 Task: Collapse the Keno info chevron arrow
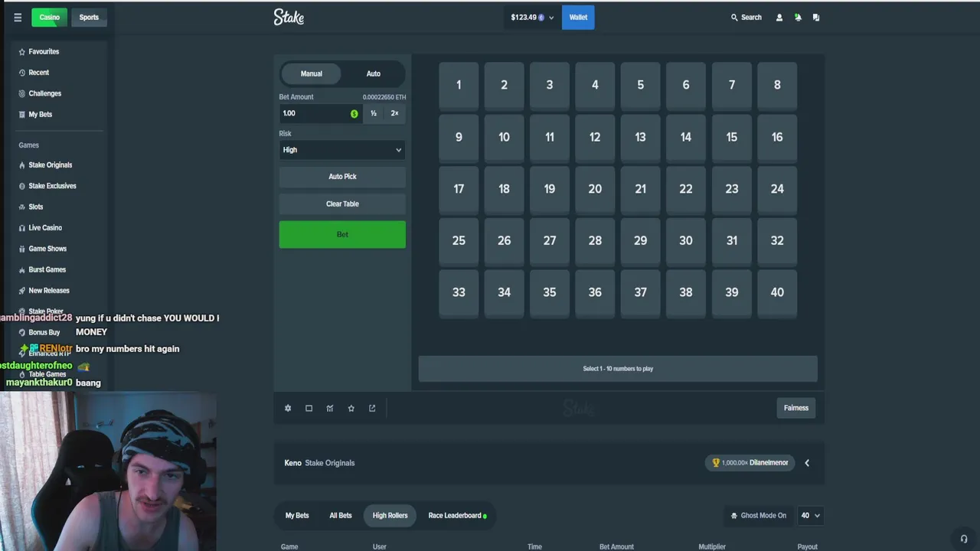807,463
